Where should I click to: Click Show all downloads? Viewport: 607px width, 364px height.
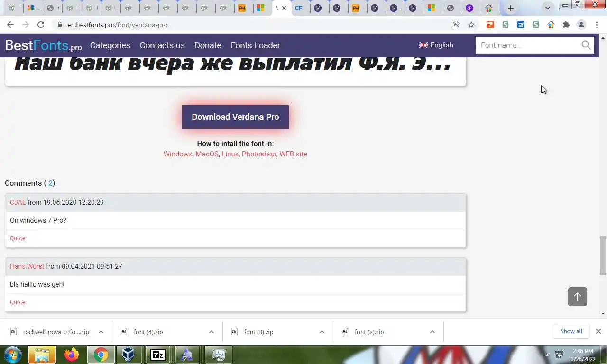point(571,331)
